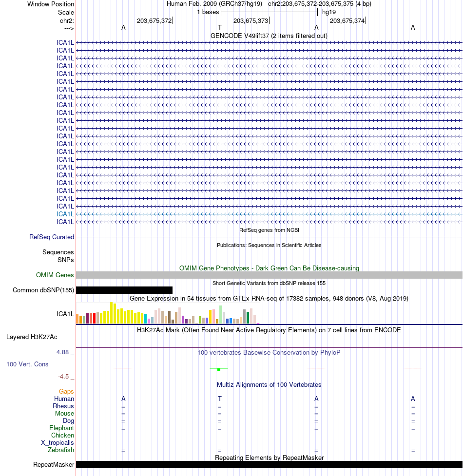The width and height of the screenshot is (463, 476).
Task: Open the GENCODE V49lift37 track title
Action: pos(269,36)
